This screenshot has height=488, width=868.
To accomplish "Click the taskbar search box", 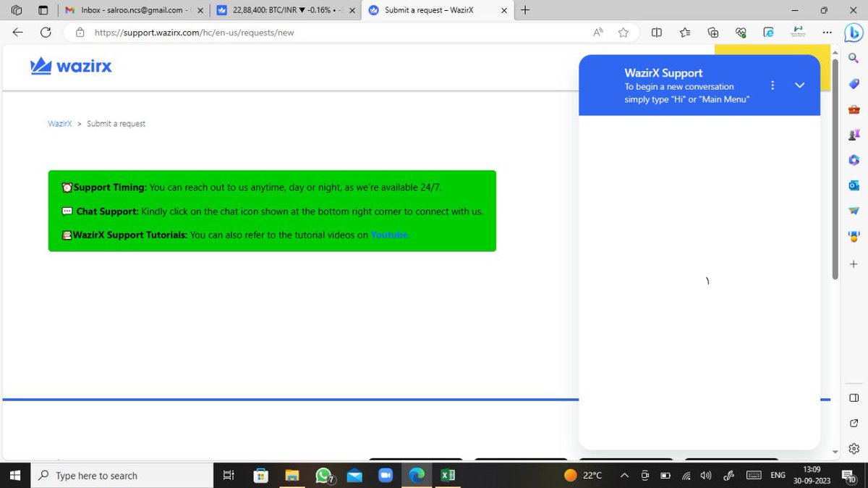I will pyautogui.click(x=121, y=475).
